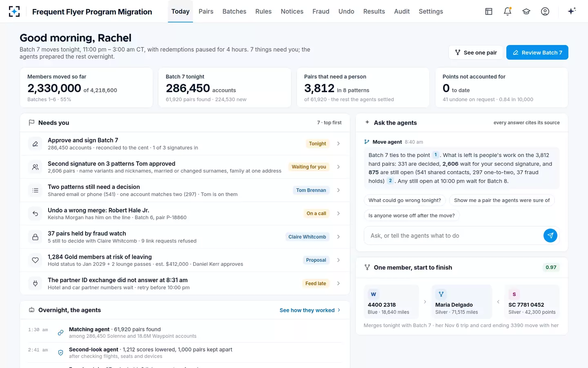Expand the 37 pairs held by fraud watch chevron
The image size is (588, 368).
[x=339, y=237]
